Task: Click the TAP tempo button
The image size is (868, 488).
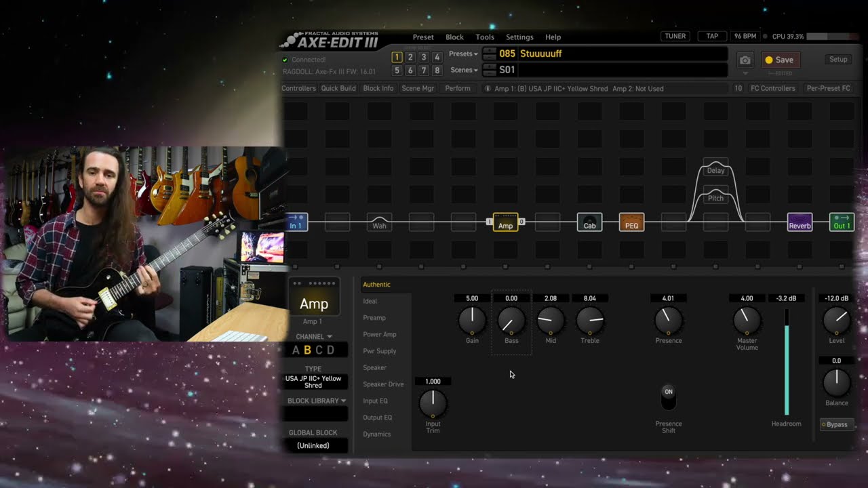Action: [712, 37]
